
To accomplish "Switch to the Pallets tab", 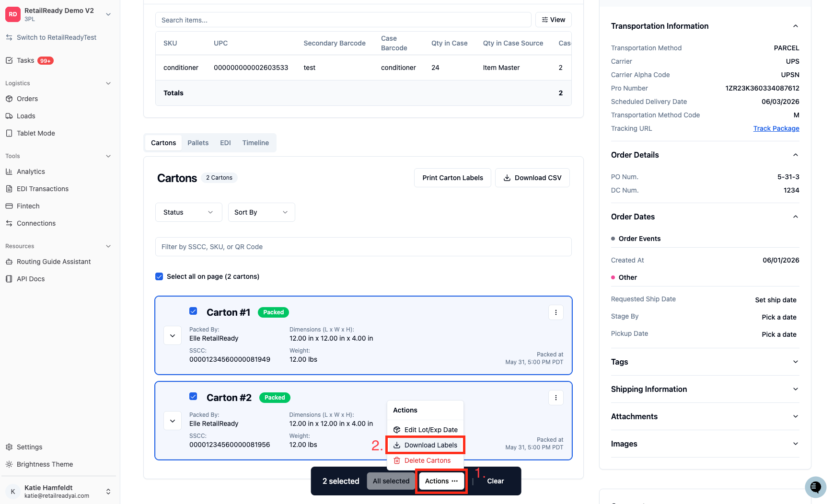I will [x=198, y=143].
